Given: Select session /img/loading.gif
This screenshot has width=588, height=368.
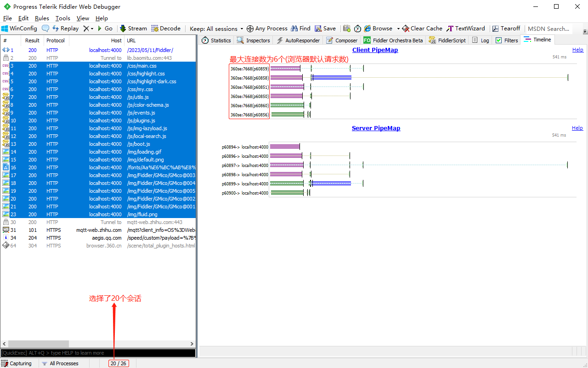Looking at the screenshot, I should tap(98, 152).
